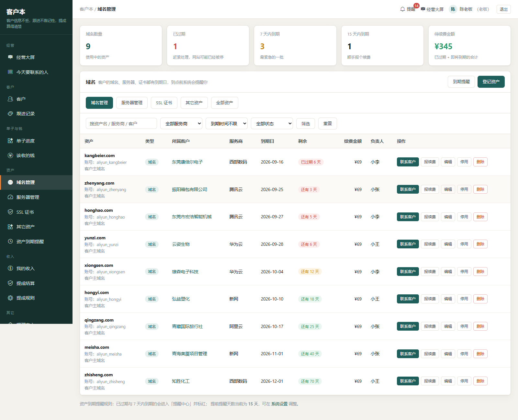Switch to the SSL 证书 tab

coord(164,103)
